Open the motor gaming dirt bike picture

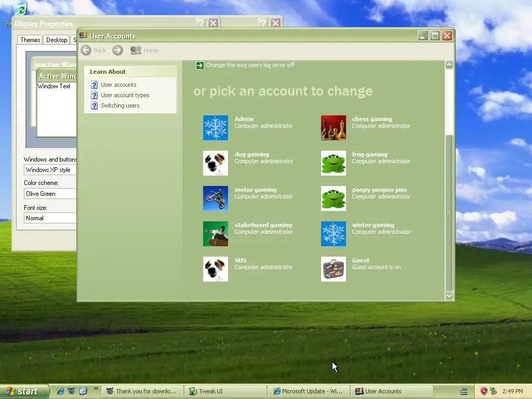point(216,198)
